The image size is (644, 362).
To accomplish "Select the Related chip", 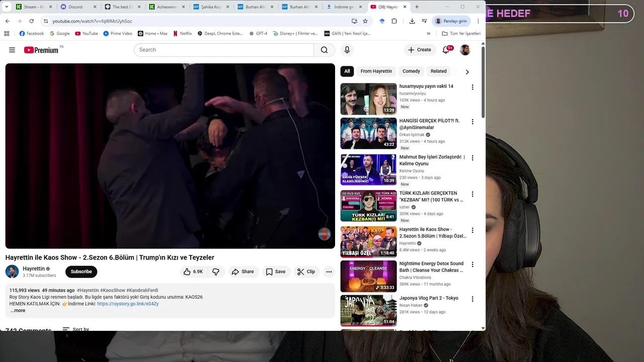I will click(x=438, y=71).
